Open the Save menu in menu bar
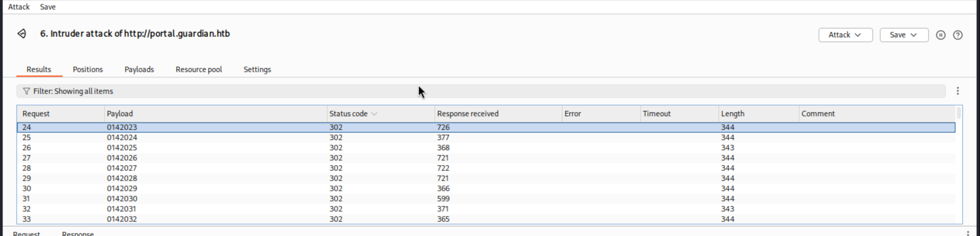 point(48,7)
